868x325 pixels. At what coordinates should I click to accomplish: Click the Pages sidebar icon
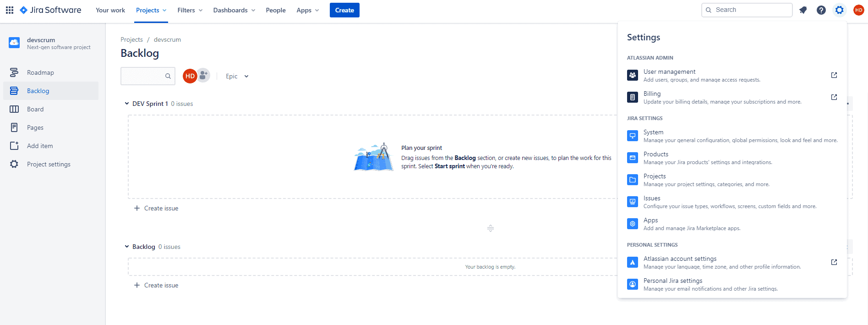tap(14, 127)
